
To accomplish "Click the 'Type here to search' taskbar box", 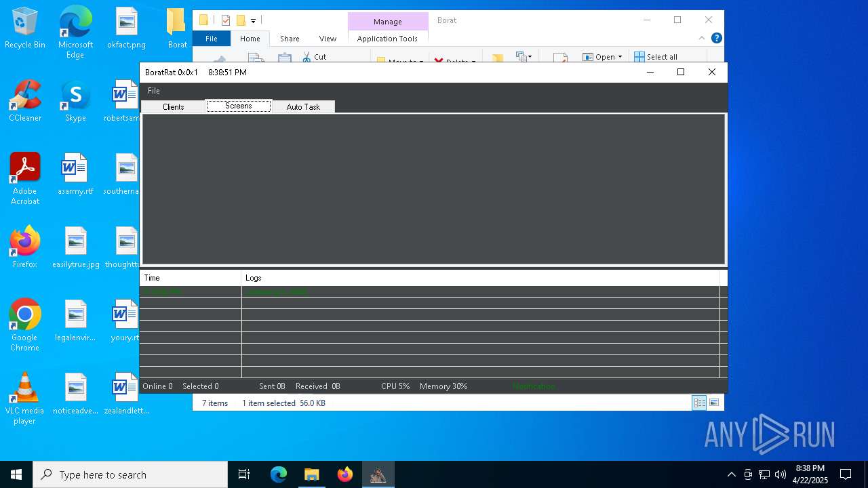I will coord(130,474).
